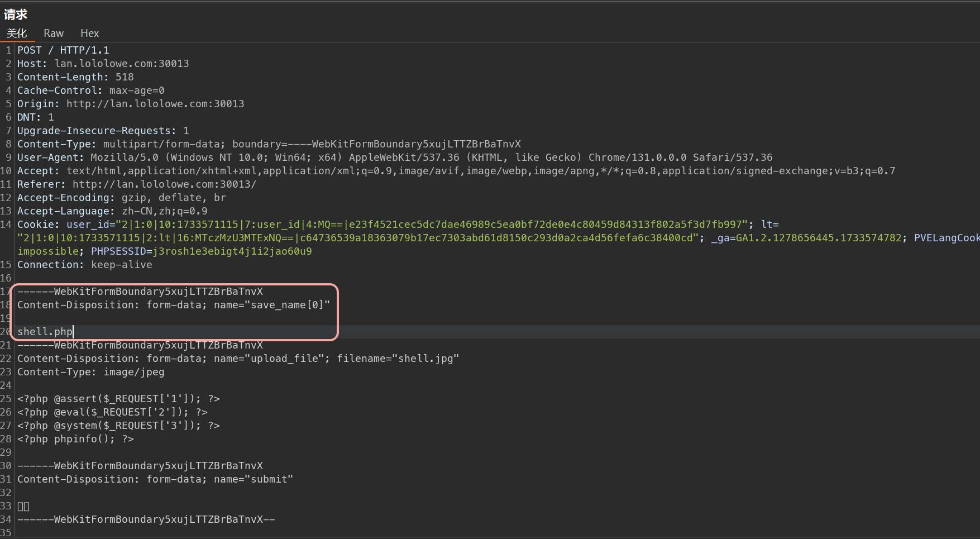Click the boundary line on row 17
The width and height of the screenshot is (980, 539).
140,292
